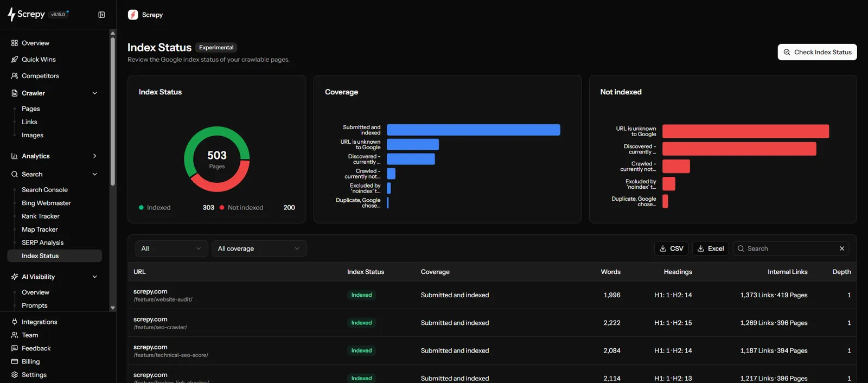This screenshot has height=383, width=868.
Task: Click the Screpy lightning logo in sidebar
Action: (x=11, y=15)
